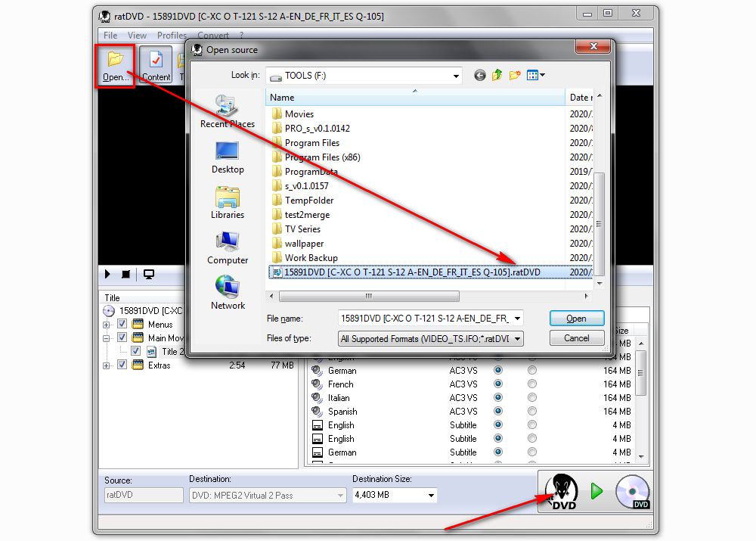Select second radio for German subtitle
The image size is (756, 541).
click(531, 452)
